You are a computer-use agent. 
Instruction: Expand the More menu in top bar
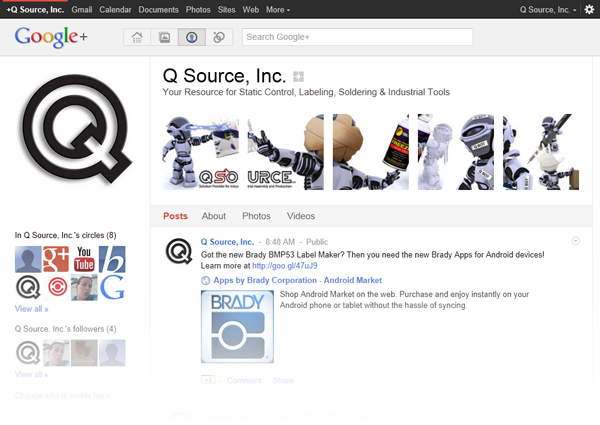278,10
